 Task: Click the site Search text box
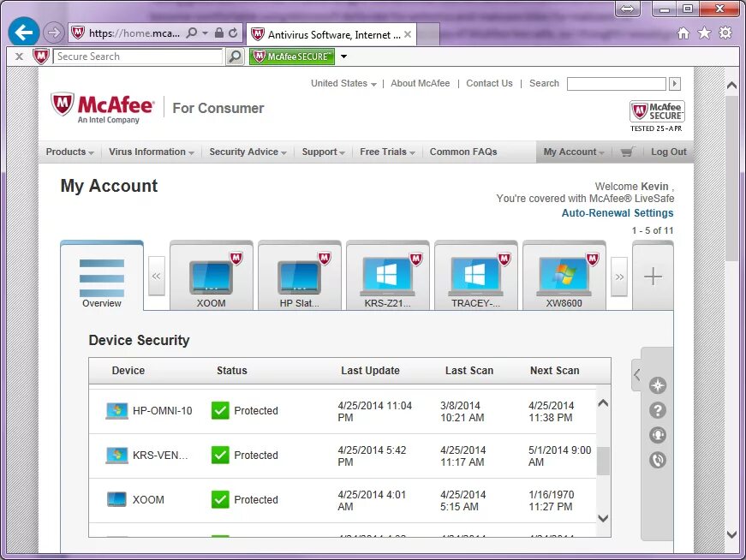pos(617,84)
